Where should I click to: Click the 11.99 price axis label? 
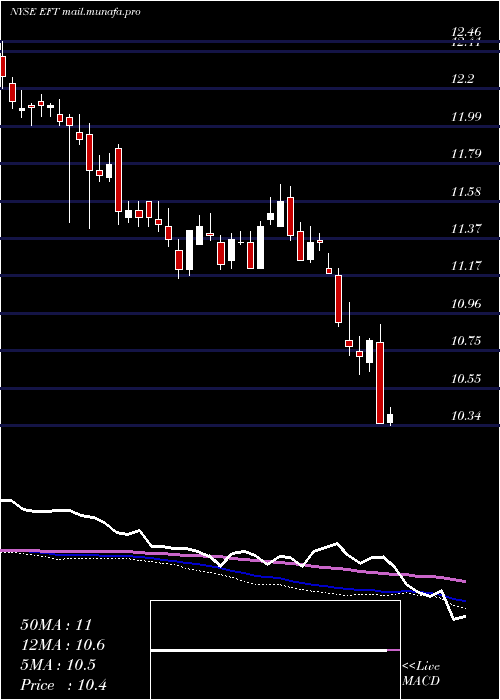466,117
